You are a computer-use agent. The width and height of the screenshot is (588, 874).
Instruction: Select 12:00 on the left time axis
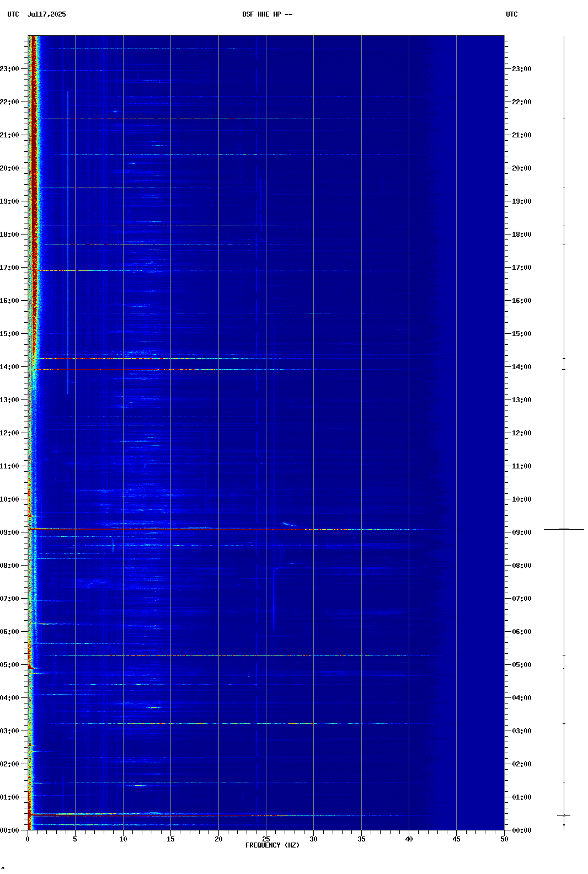click(x=9, y=433)
